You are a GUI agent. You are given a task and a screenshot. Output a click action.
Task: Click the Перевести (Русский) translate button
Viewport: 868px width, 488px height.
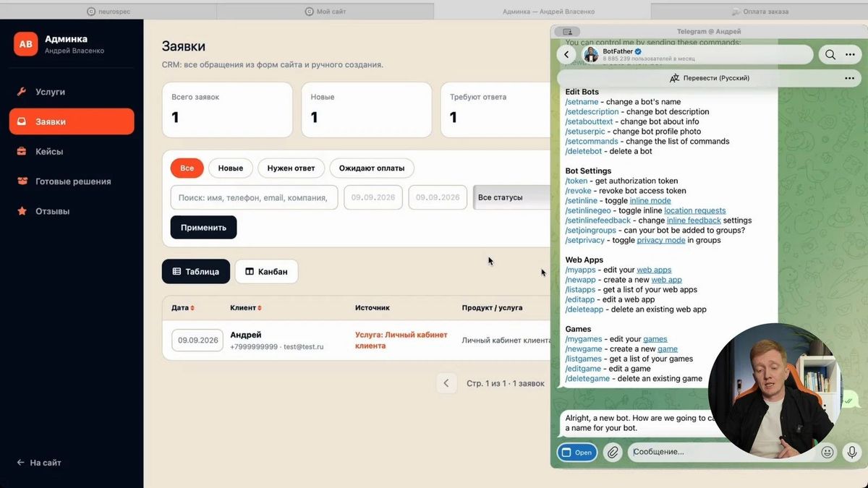click(709, 78)
